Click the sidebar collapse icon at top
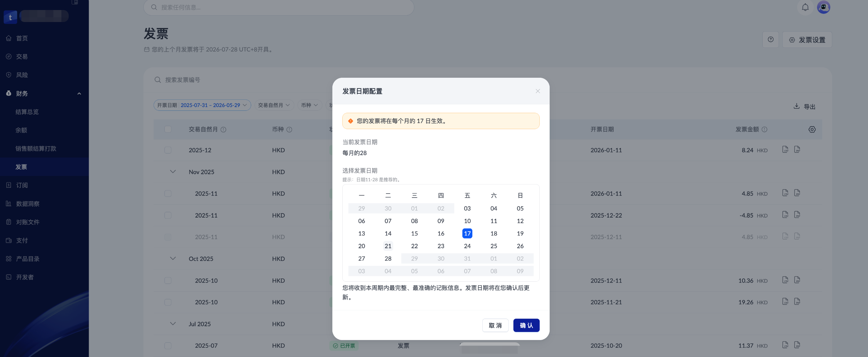 point(75,2)
